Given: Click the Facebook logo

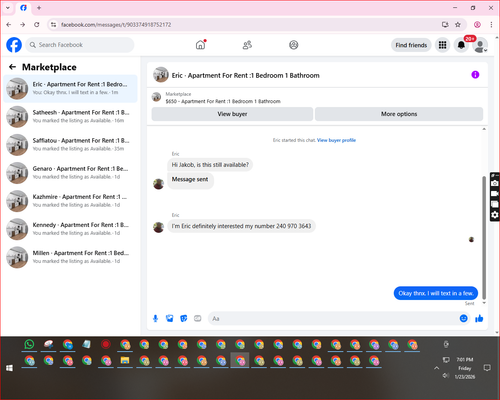Looking at the screenshot, I should point(14,45).
